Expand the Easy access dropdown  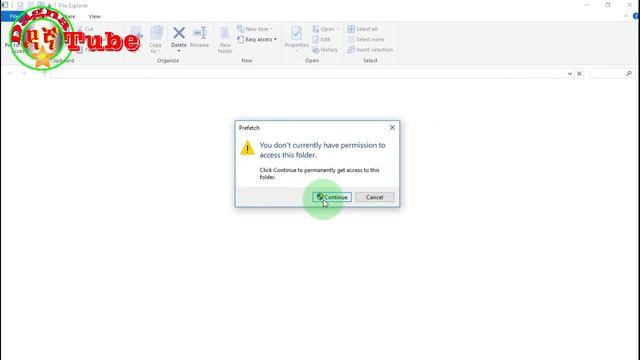[257, 40]
